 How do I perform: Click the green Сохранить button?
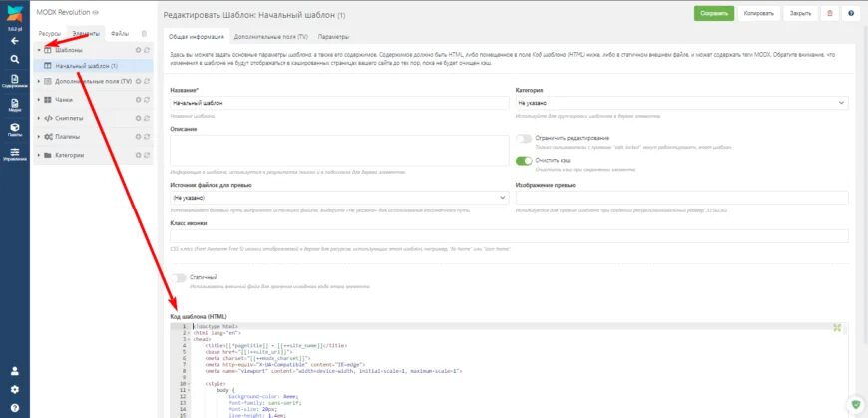[x=714, y=14]
